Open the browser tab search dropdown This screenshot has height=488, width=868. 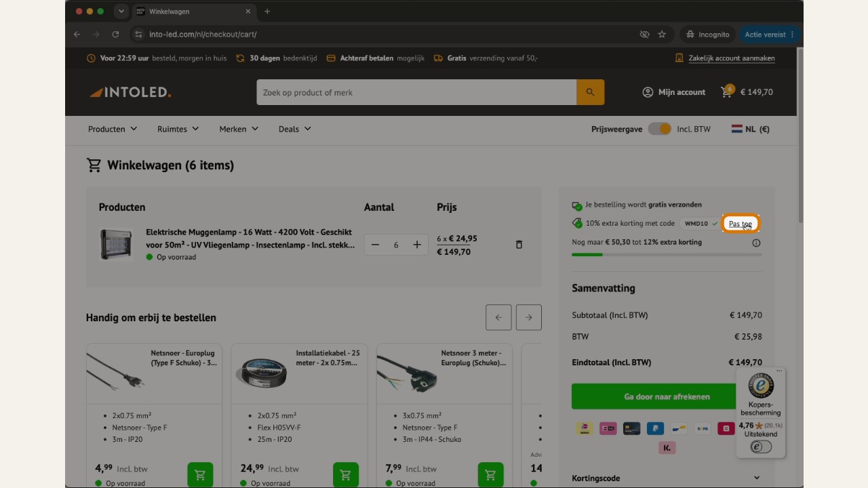pyautogui.click(x=121, y=12)
